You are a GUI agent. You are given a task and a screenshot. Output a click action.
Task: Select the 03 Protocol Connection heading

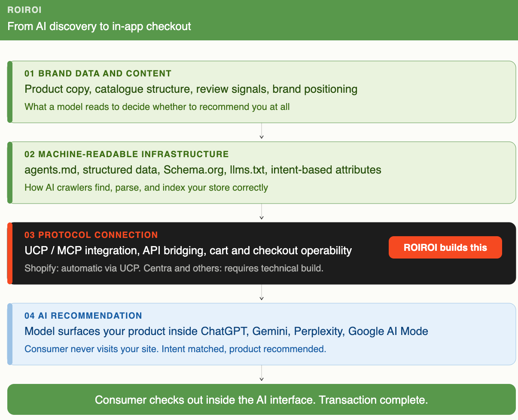(x=91, y=235)
